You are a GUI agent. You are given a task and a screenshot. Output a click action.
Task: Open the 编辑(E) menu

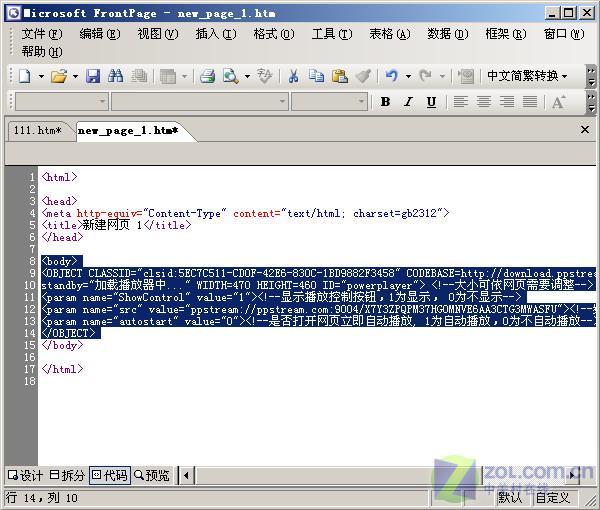click(x=99, y=34)
